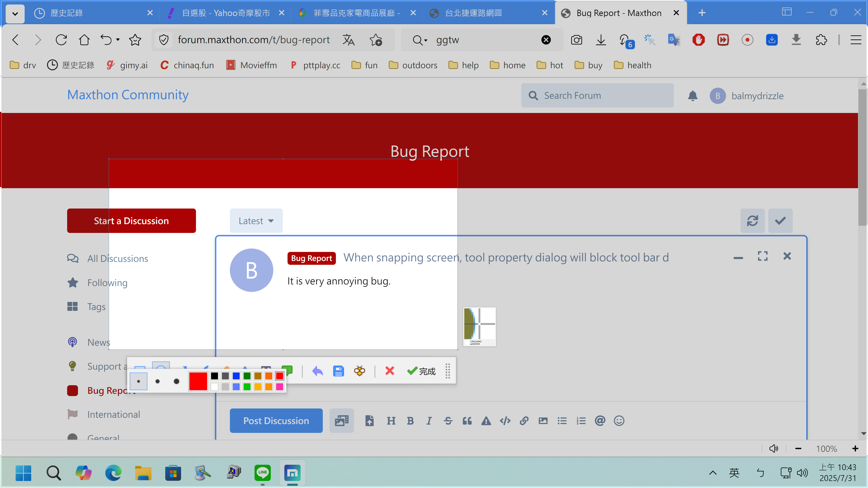Insert spoiler warning triangle icon

pos(486,421)
